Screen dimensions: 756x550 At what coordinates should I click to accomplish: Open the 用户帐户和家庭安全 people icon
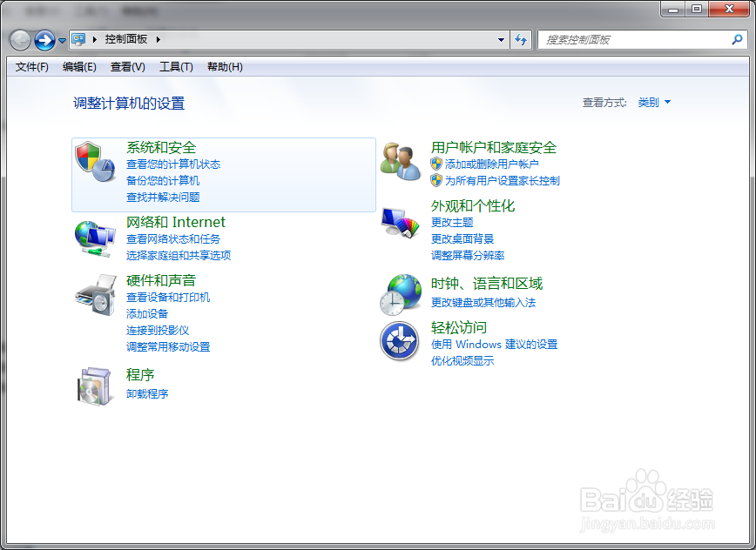pyautogui.click(x=400, y=161)
